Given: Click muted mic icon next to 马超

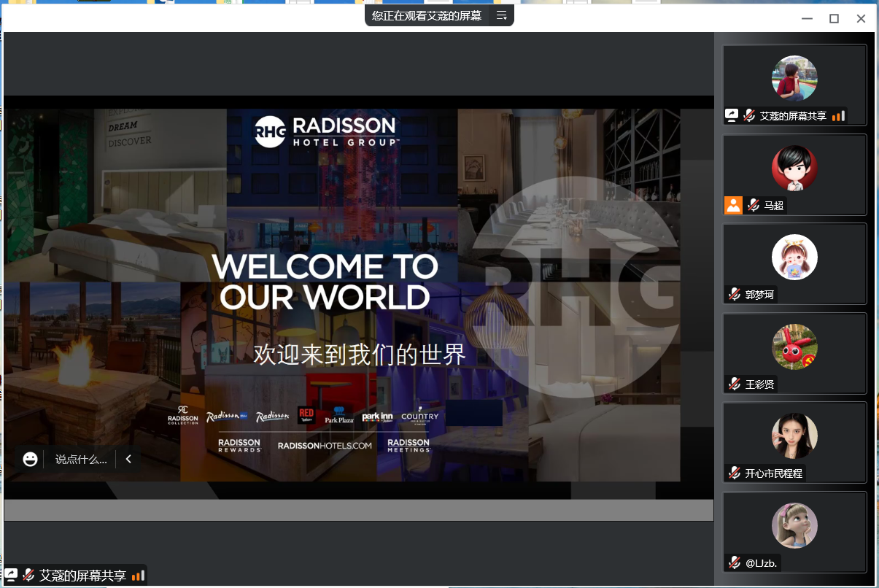Looking at the screenshot, I should [x=754, y=206].
